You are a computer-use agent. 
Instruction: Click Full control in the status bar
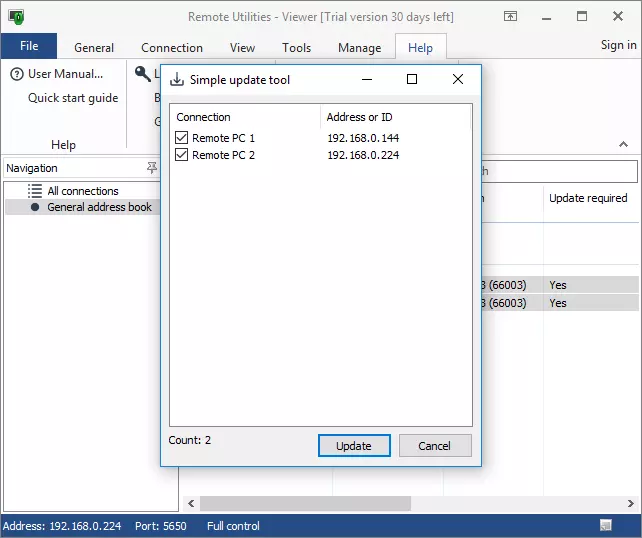(233, 526)
